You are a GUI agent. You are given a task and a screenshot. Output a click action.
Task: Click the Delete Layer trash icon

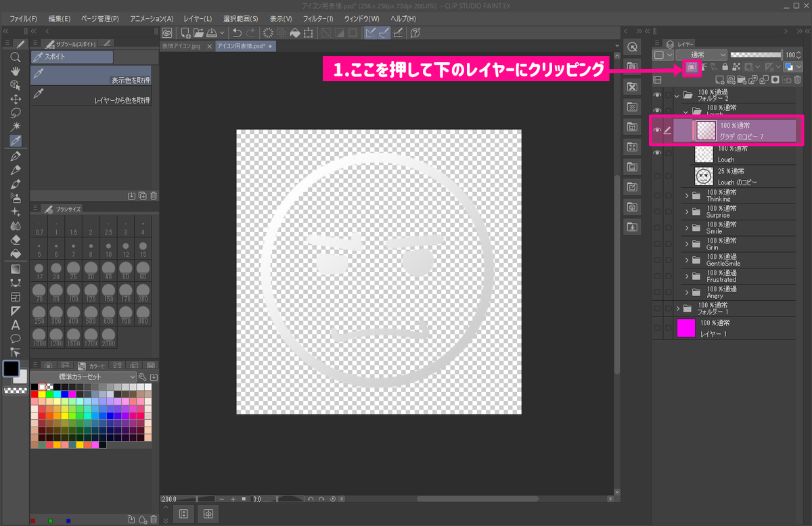tap(798, 80)
